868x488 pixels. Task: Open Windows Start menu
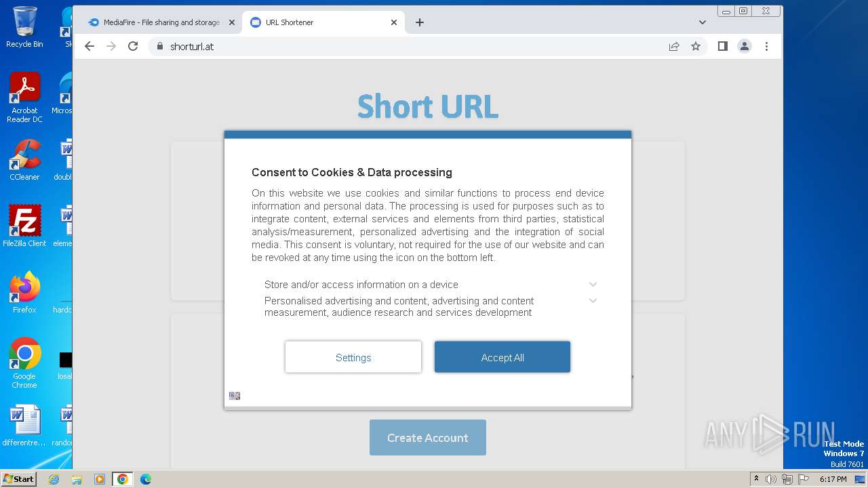click(x=19, y=479)
